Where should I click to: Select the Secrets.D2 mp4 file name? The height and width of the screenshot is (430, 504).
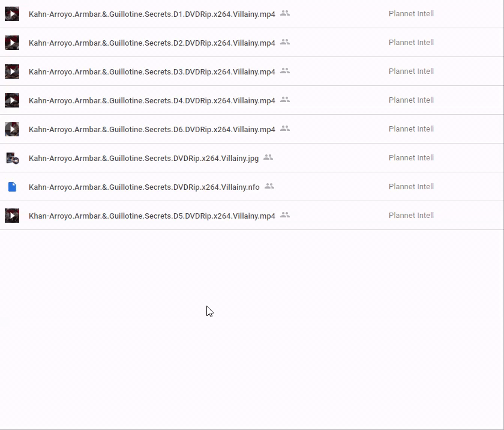click(152, 43)
